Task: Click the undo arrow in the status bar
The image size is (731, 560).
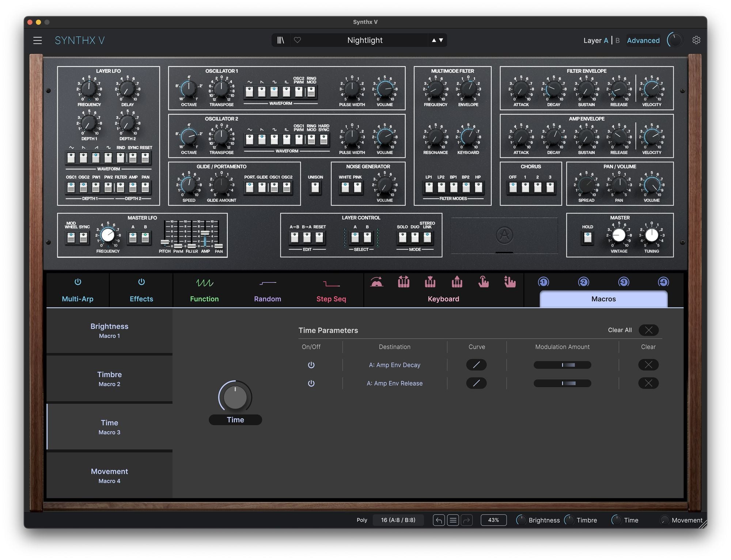Action: coord(439,520)
